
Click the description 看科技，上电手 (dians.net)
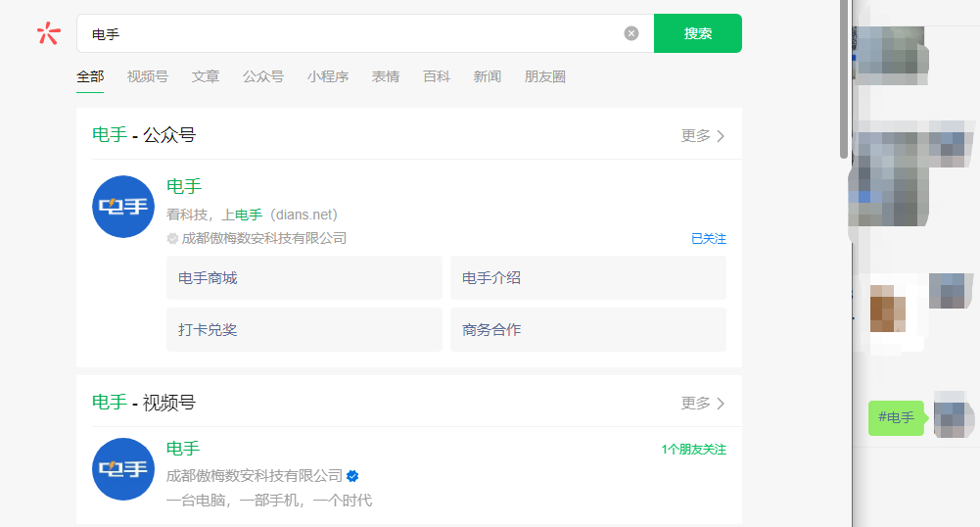(x=252, y=215)
